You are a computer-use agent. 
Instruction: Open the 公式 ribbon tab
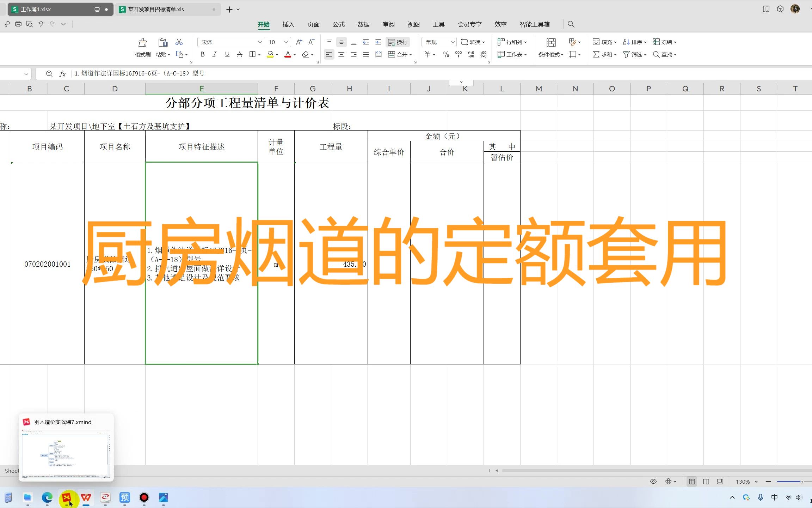(338, 24)
